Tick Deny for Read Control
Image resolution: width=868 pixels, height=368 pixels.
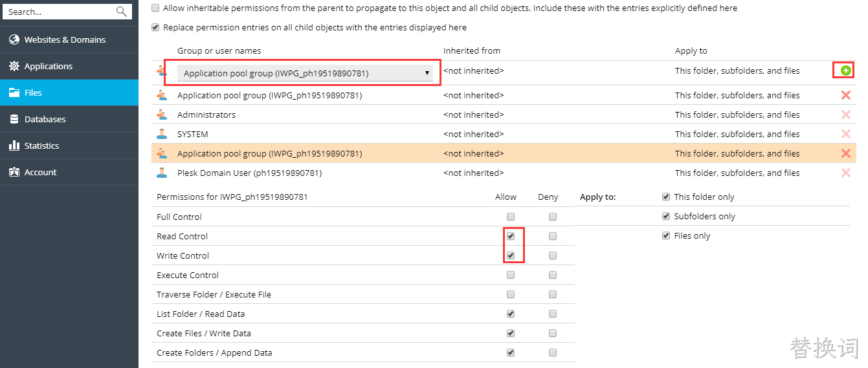tap(553, 236)
